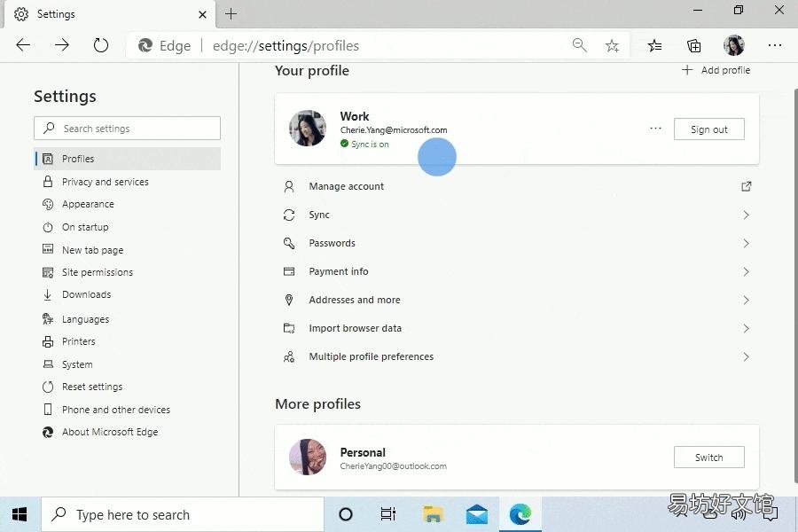Viewport: 798px width, 532px height.
Task: Click the Passwords key icon
Action: 289,243
